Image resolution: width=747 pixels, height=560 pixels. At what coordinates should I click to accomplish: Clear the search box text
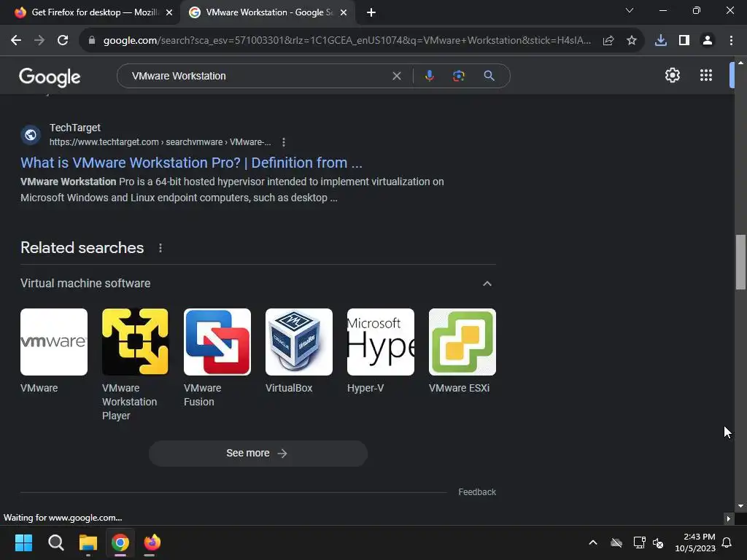click(x=396, y=76)
